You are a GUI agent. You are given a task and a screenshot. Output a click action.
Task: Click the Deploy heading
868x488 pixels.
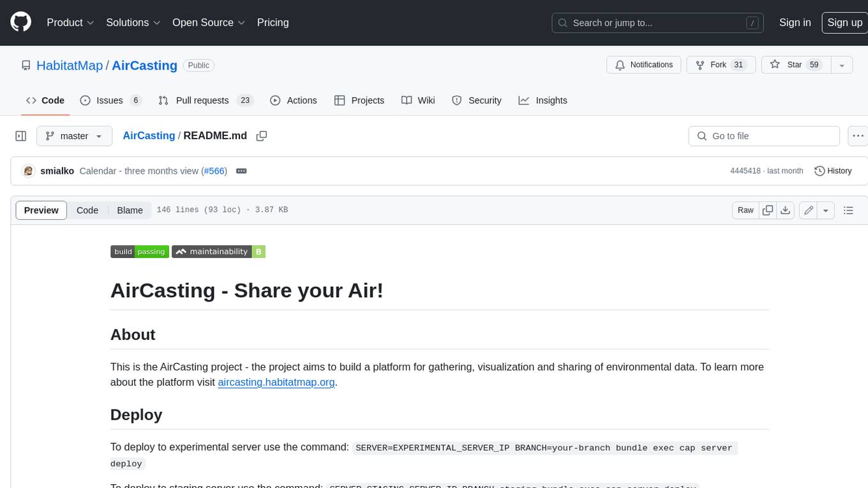tap(136, 415)
